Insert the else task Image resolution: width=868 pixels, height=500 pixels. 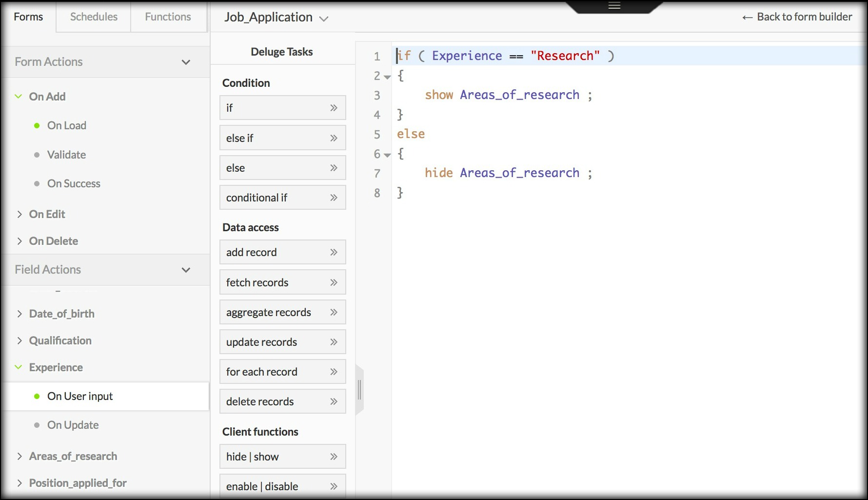282,168
